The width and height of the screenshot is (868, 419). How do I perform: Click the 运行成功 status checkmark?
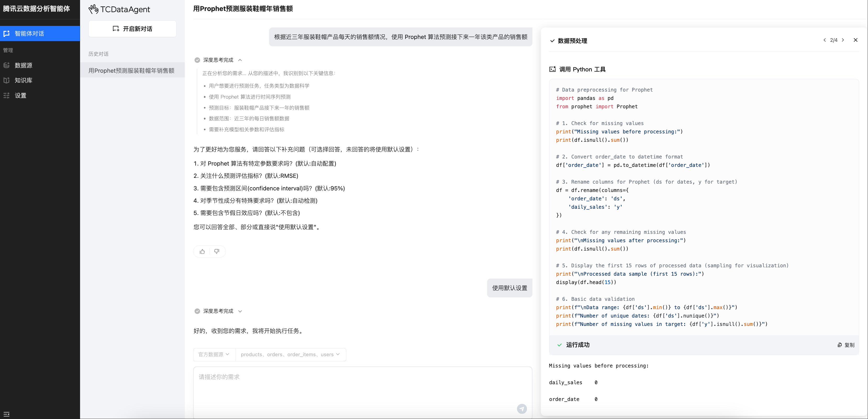[559, 345]
